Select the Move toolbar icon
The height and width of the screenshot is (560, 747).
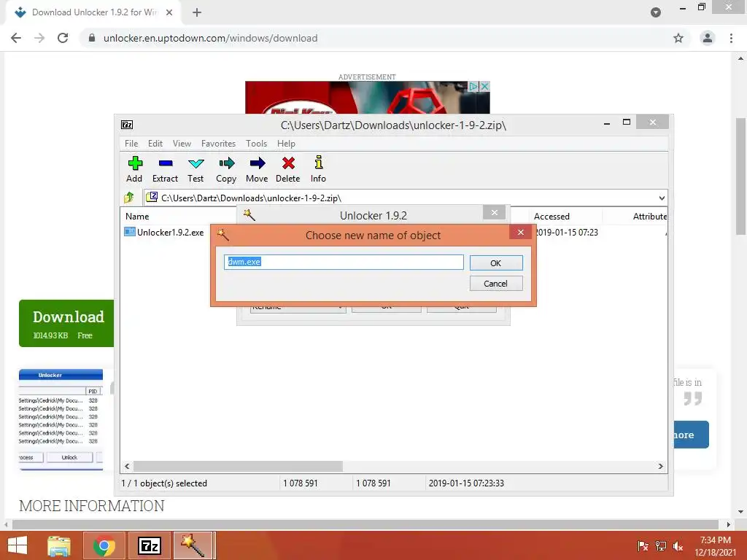pos(258,169)
